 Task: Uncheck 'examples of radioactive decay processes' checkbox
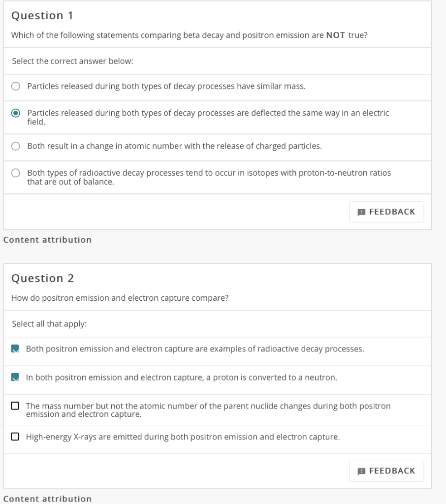point(15,349)
